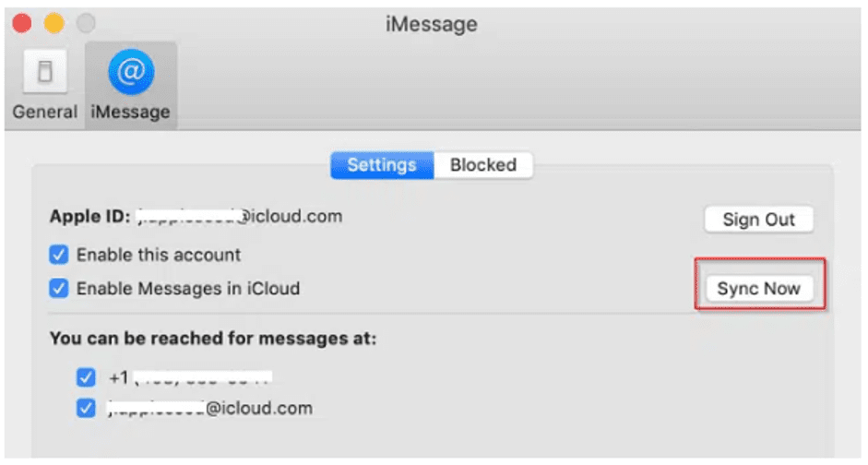Screen dimensions: 868x465
Task: Click the Sync Now button
Action: pyautogui.click(x=759, y=289)
